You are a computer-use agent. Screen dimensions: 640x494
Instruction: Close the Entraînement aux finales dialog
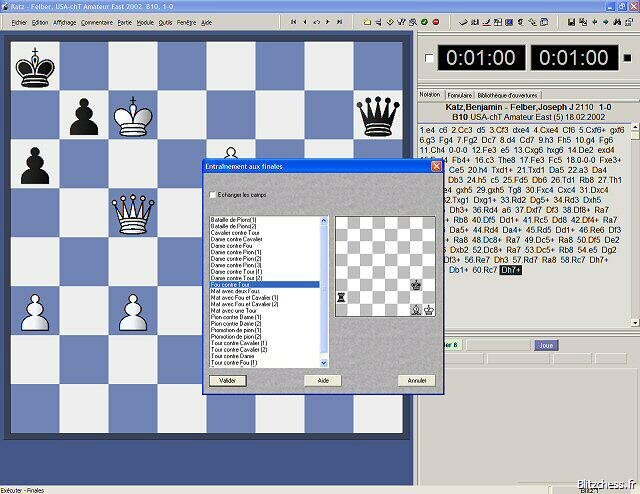coord(436,166)
